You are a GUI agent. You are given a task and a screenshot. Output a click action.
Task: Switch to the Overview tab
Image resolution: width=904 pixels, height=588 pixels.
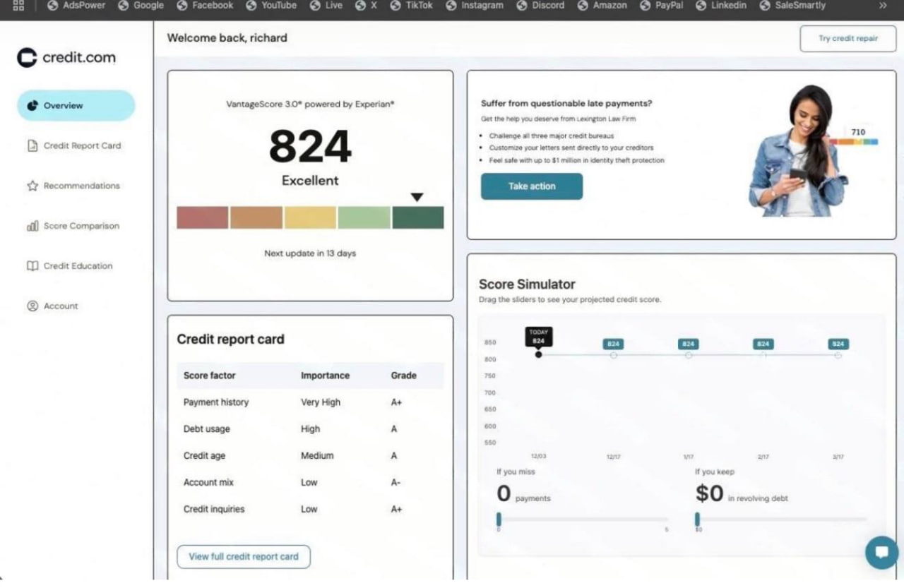[x=76, y=106]
